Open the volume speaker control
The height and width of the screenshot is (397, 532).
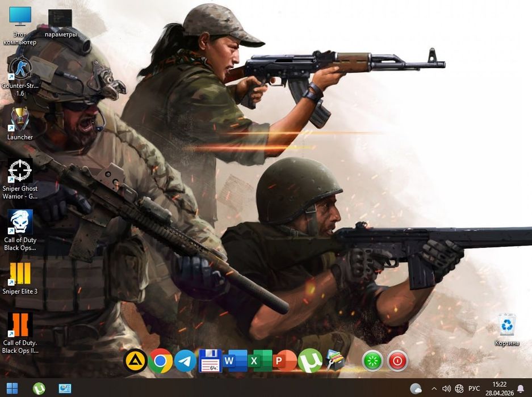point(446,388)
